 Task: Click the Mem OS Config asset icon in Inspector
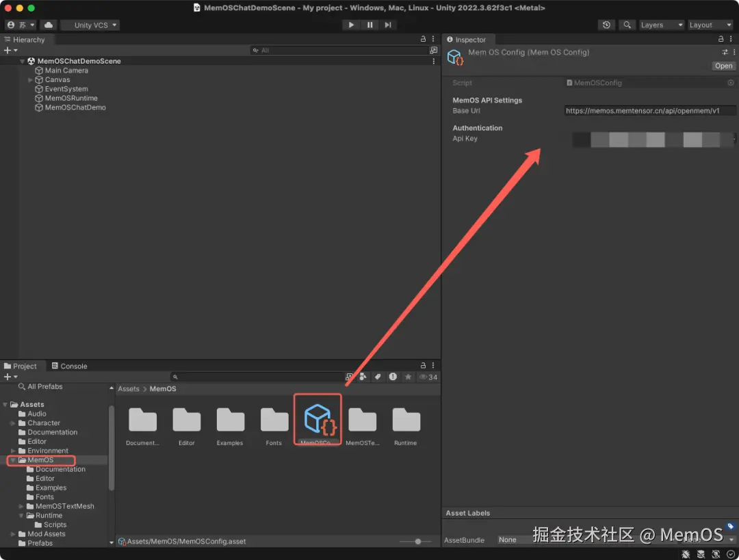[x=455, y=57]
